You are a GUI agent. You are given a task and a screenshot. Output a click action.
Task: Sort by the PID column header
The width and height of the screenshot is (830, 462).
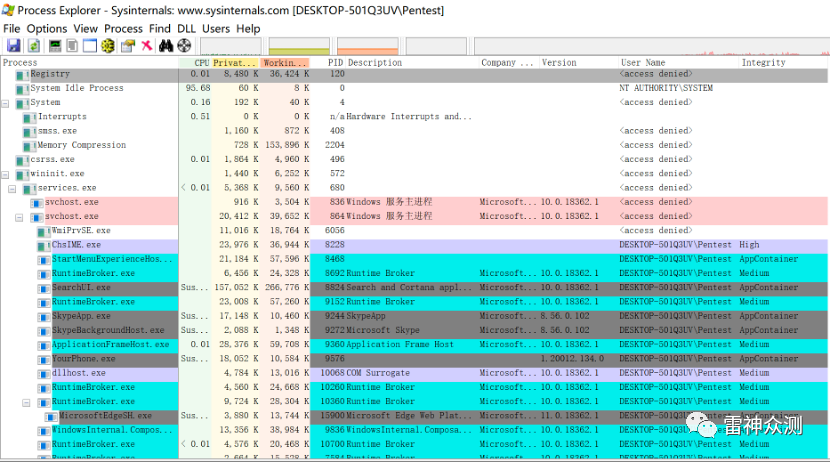pyautogui.click(x=328, y=62)
